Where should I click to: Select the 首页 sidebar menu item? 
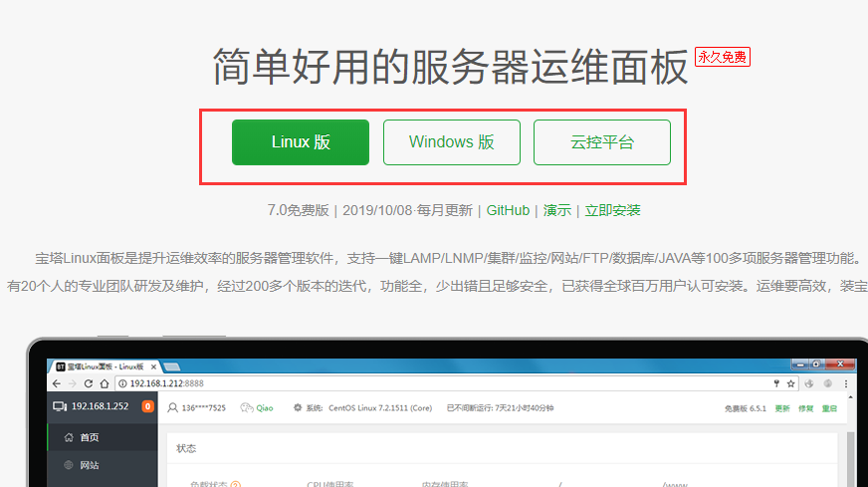(88, 437)
